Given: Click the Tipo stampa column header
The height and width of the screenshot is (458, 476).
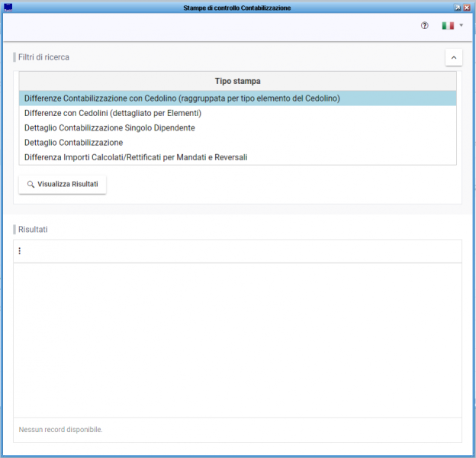Looking at the screenshot, I should [x=238, y=81].
